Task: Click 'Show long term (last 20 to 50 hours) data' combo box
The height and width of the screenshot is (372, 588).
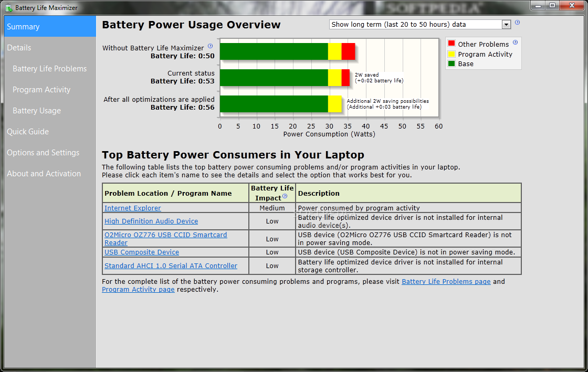Action: click(x=420, y=25)
